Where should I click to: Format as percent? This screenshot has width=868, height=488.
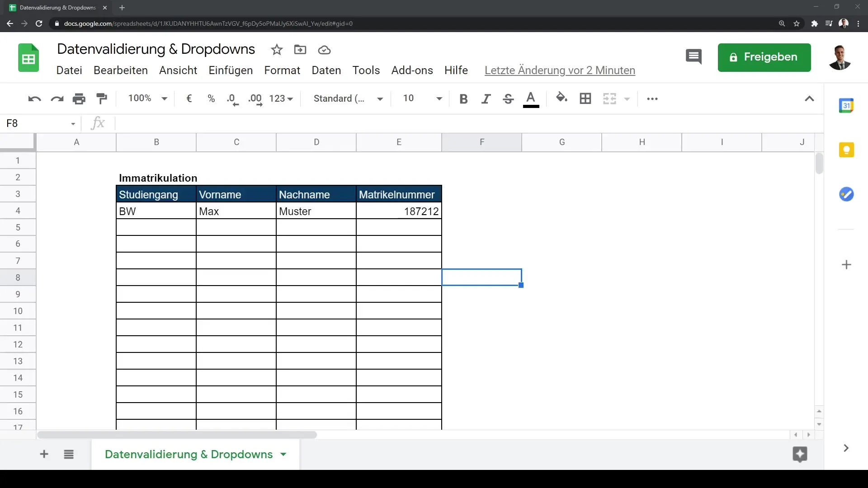[x=211, y=99]
